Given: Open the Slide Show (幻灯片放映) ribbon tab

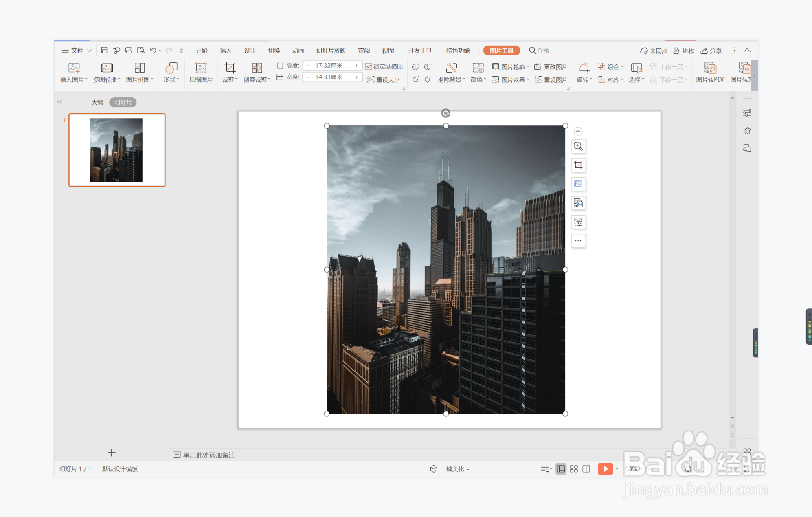Looking at the screenshot, I should (331, 51).
